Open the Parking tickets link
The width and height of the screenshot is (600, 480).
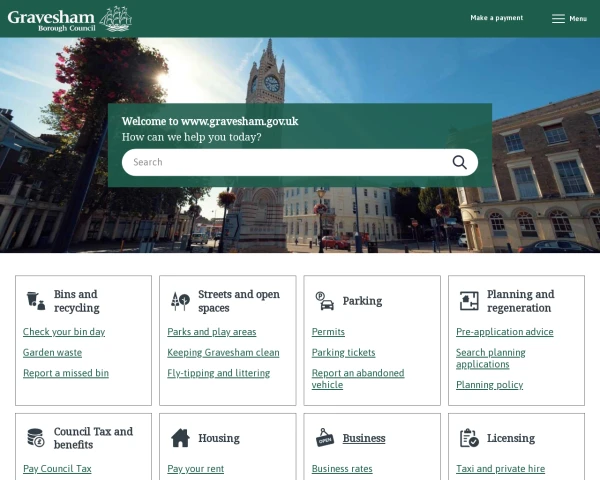[x=343, y=353]
